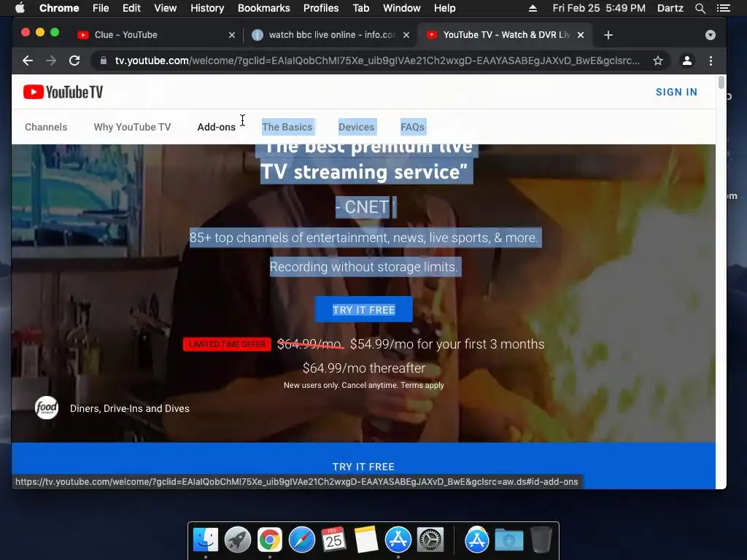
Task: Open System Preferences gear in Dock
Action: 430,540
